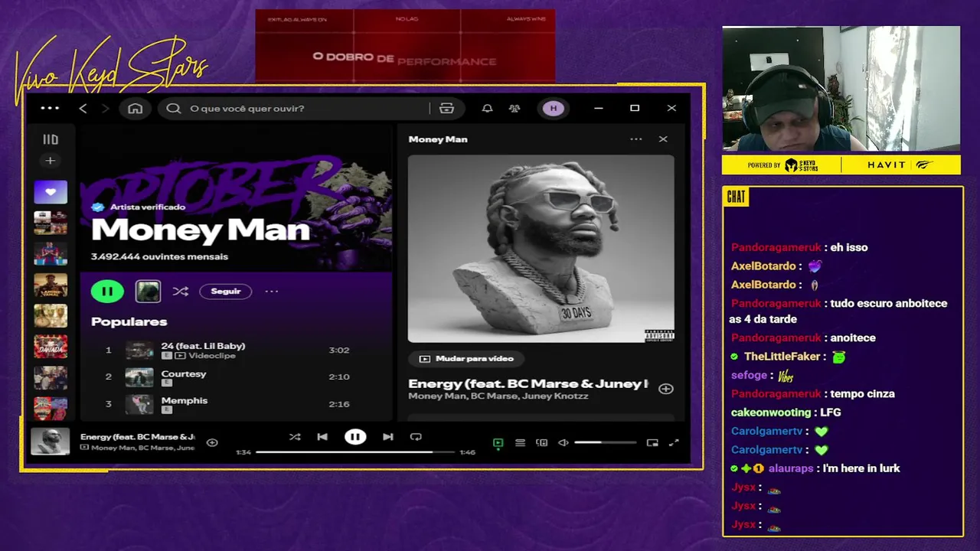Open the 'Energy (feat. BC Marse & Juney' title link

pyautogui.click(x=528, y=383)
